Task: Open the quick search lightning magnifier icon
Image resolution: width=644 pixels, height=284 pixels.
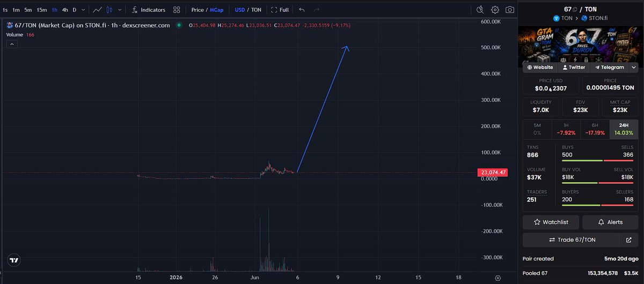Action: pos(481,10)
